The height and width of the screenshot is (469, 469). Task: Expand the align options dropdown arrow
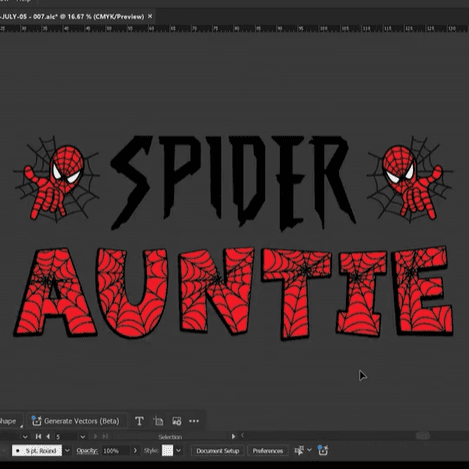pos(309,450)
